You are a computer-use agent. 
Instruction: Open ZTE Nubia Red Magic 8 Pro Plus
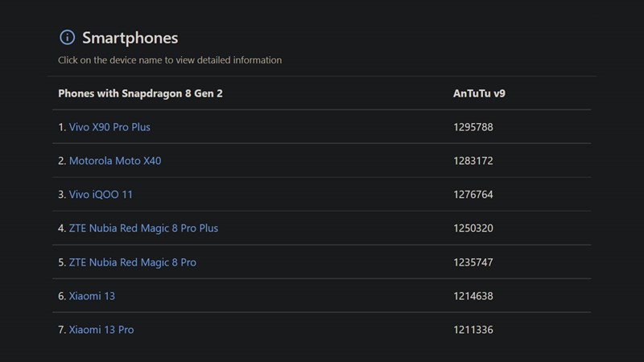(143, 228)
